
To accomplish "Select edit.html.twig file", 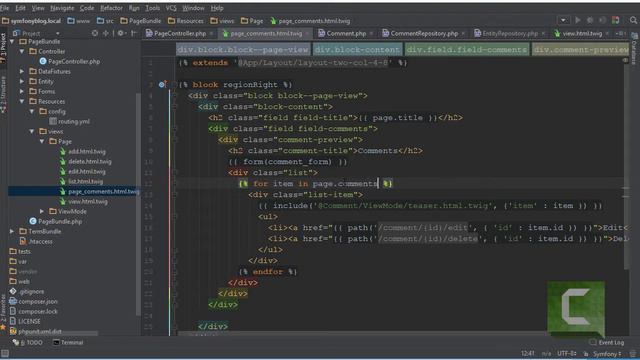I will click(83, 171).
